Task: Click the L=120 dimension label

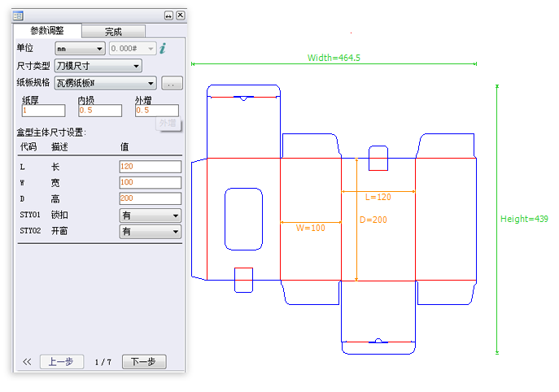Action: [x=378, y=197]
